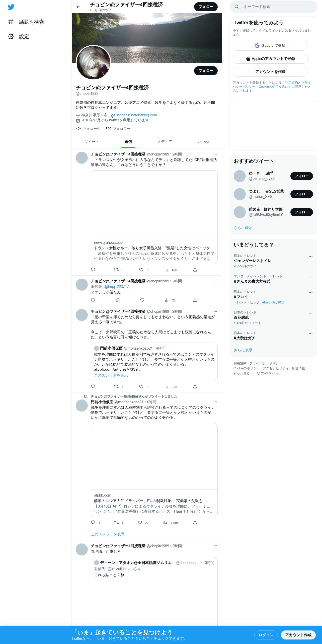
Task: Switch to ツイート tab
Action: [92, 142]
